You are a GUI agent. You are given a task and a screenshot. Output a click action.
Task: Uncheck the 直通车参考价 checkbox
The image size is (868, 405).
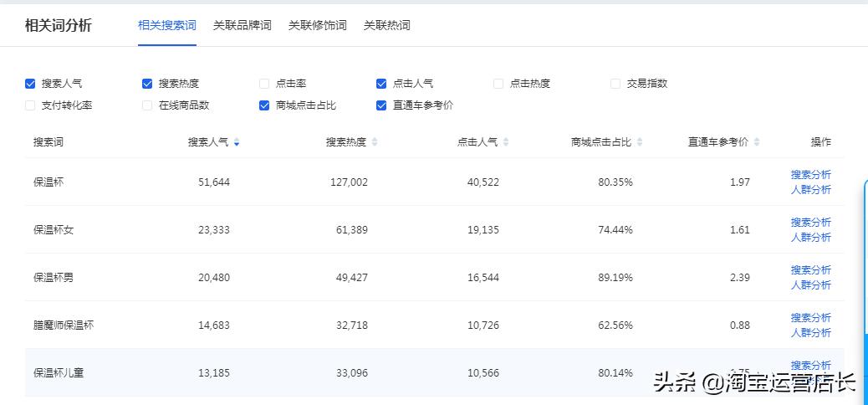[x=381, y=105]
